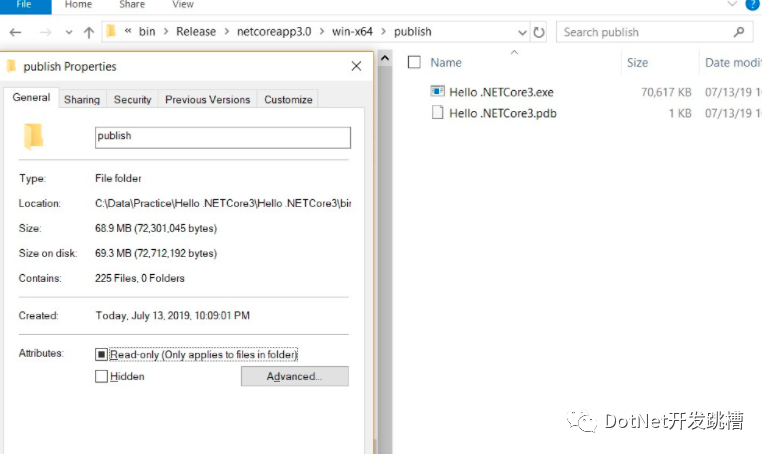Click the Hello .NETCore3.exe file icon
Screen dimensions: 768x454
click(x=437, y=92)
